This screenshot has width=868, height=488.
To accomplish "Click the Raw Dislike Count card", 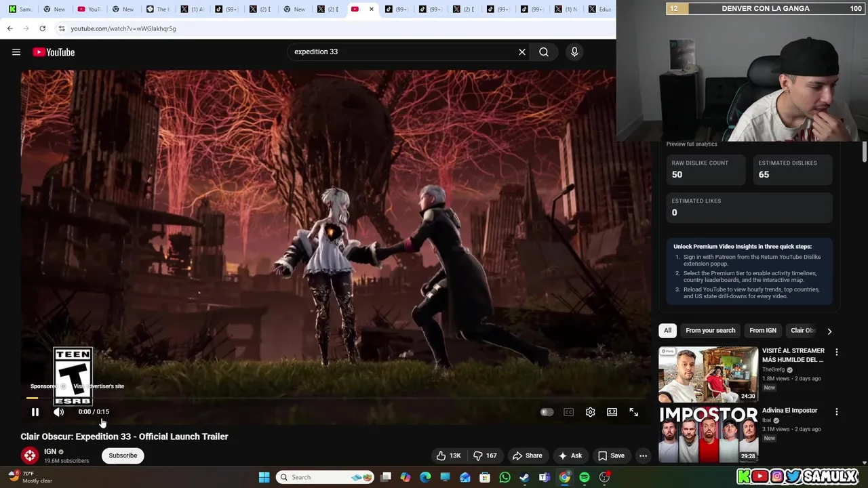I will (x=705, y=170).
